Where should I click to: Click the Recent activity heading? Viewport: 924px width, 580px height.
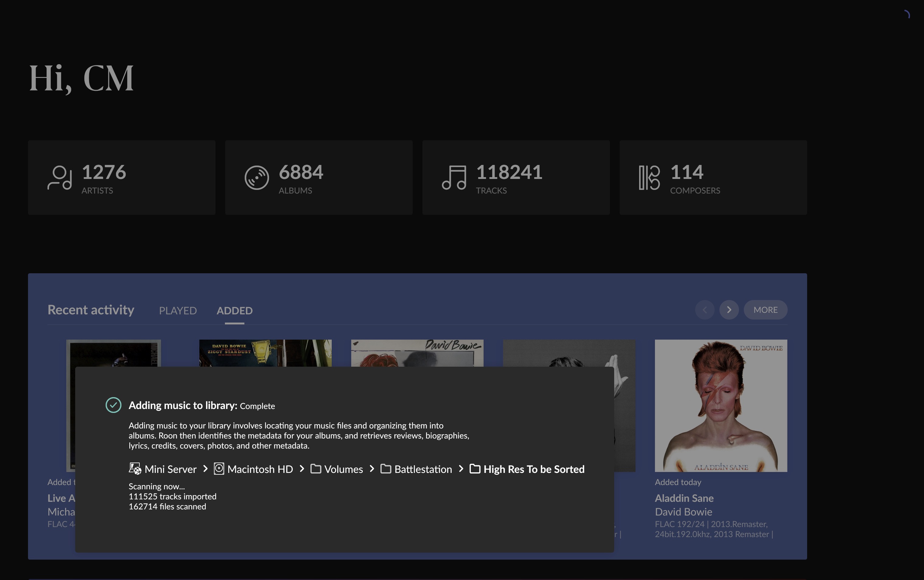91,309
